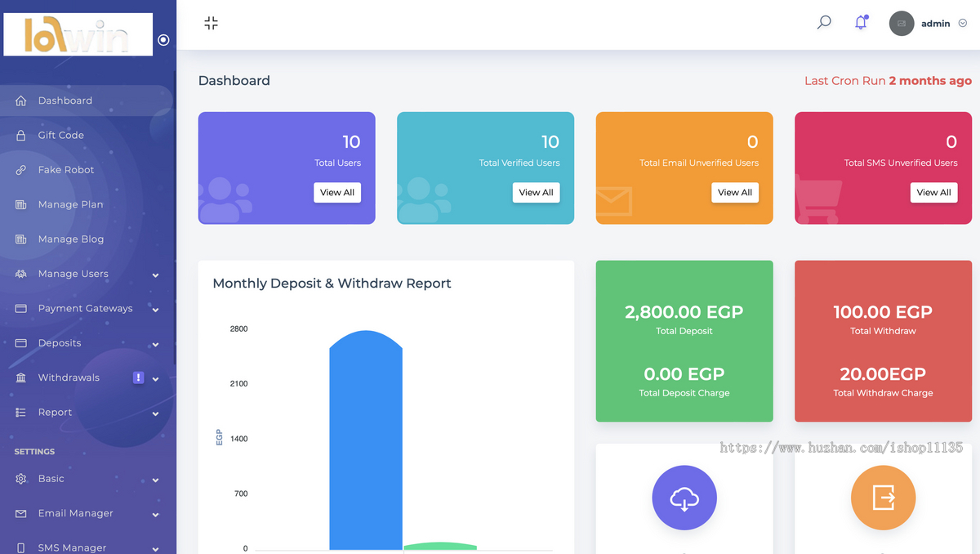This screenshot has height=554, width=980.
Task: View all Total SMS Unverified Users
Action: tap(934, 193)
